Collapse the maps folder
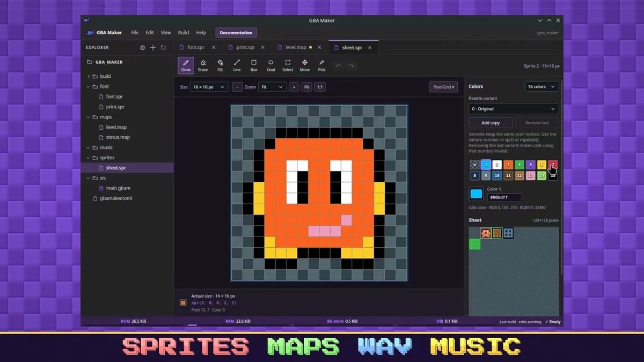644x362 pixels. [x=89, y=117]
